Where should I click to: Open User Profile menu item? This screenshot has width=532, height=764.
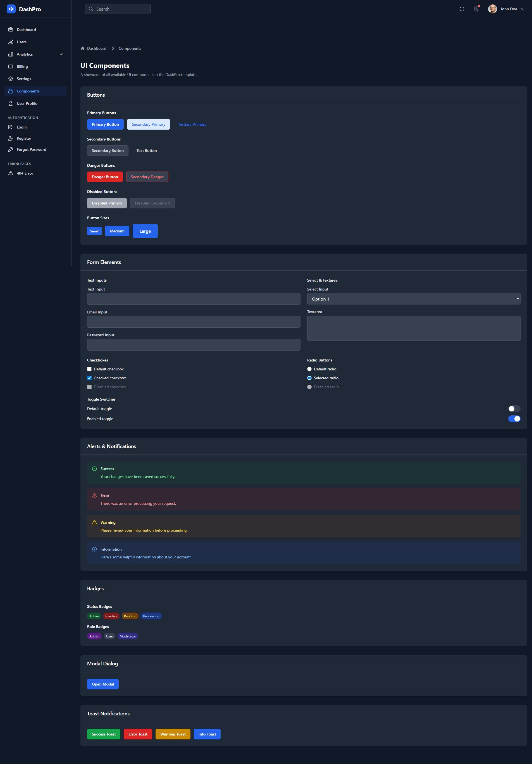tap(35, 103)
